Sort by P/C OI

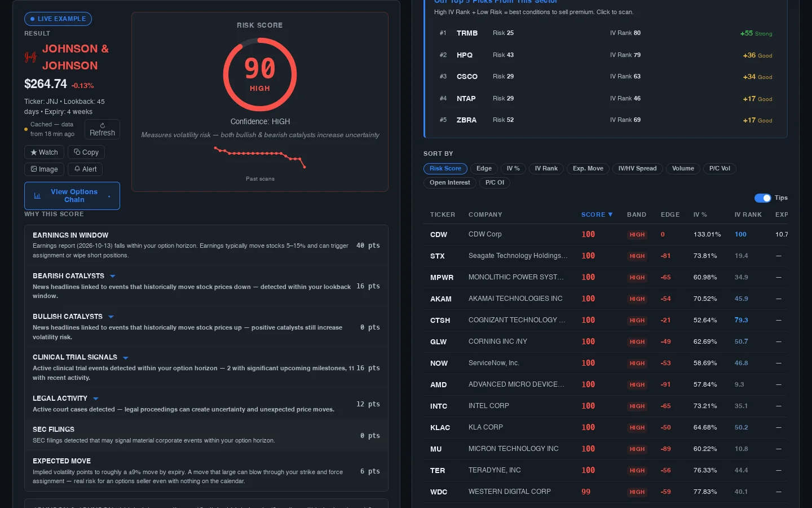coord(495,183)
